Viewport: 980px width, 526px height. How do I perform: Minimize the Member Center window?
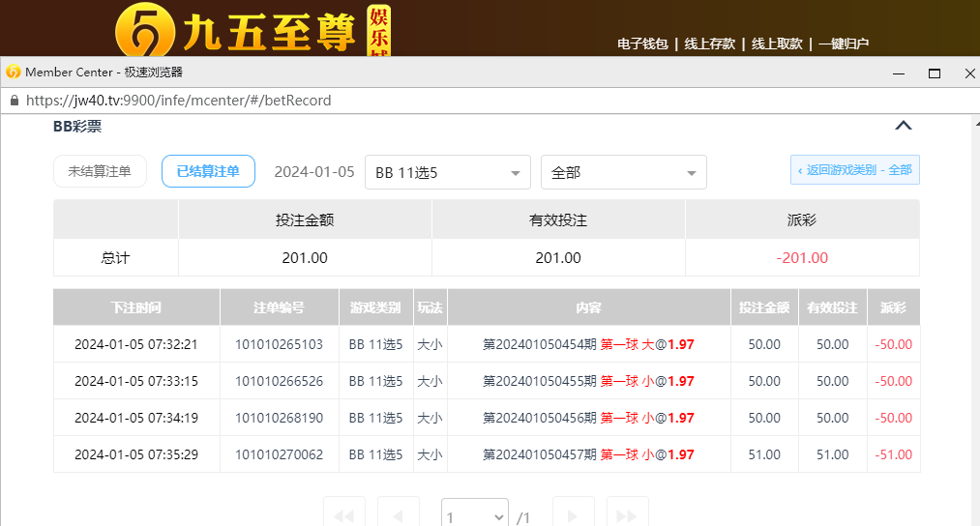(x=899, y=73)
